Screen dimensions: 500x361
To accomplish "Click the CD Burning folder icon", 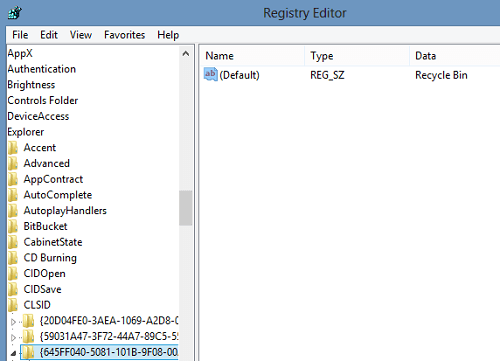I will tap(13, 258).
